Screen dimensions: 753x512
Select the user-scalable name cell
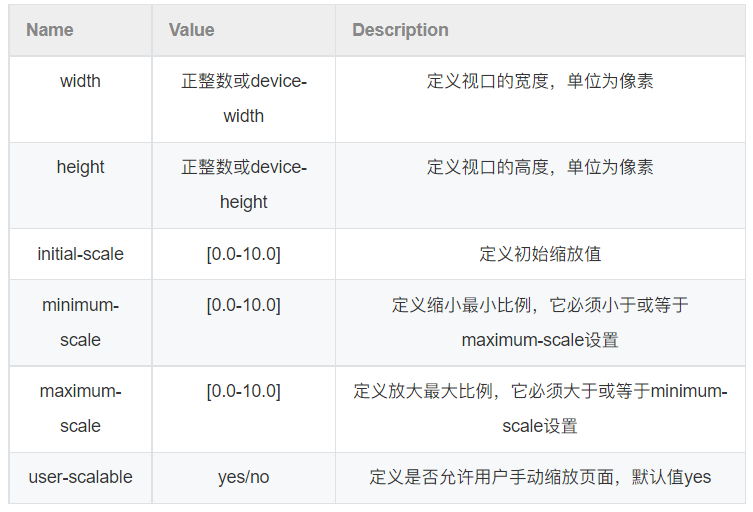pyautogui.click(x=80, y=477)
